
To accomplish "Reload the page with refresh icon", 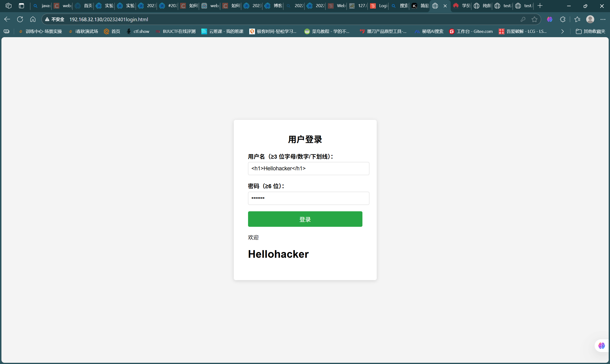I will (20, 19).
